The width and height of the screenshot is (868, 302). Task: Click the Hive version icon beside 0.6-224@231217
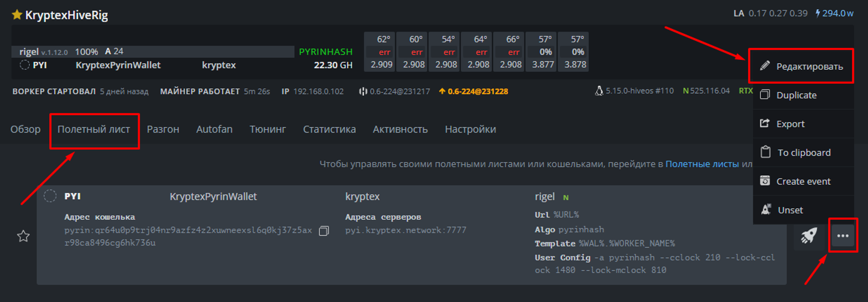click(363, 91)
